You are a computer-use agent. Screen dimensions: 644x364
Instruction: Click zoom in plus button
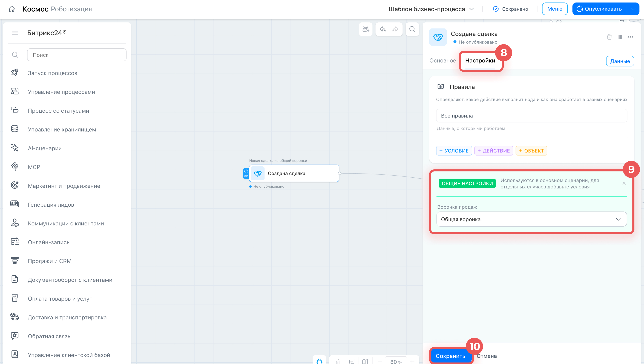(412, 361)
